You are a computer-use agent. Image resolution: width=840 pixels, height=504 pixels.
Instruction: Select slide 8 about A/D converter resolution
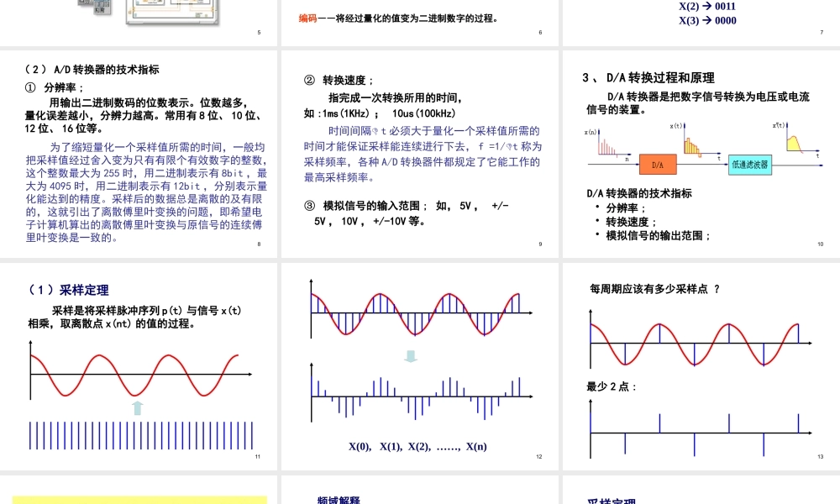[x=139, y=154]
